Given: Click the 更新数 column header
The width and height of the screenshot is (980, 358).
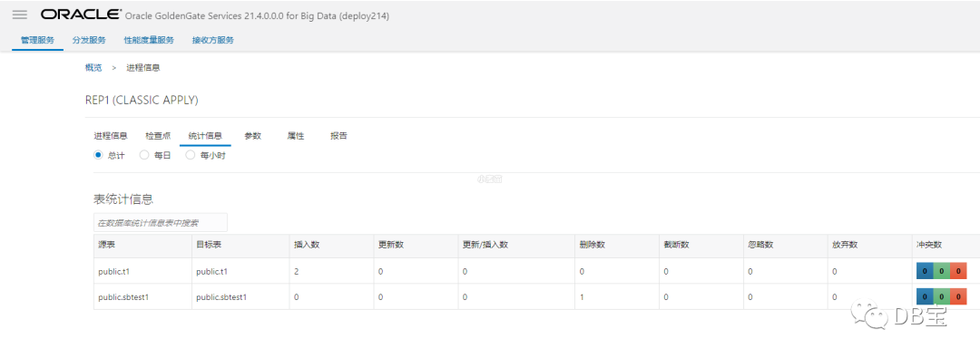Looking at the screenshot, I should pyautogui.click(x=416, y=245).
